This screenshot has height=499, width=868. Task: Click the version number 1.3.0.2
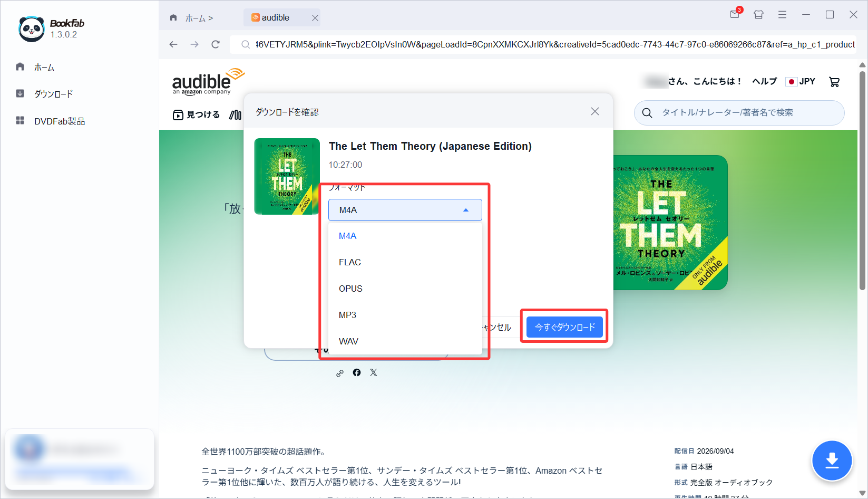(64, 34)
